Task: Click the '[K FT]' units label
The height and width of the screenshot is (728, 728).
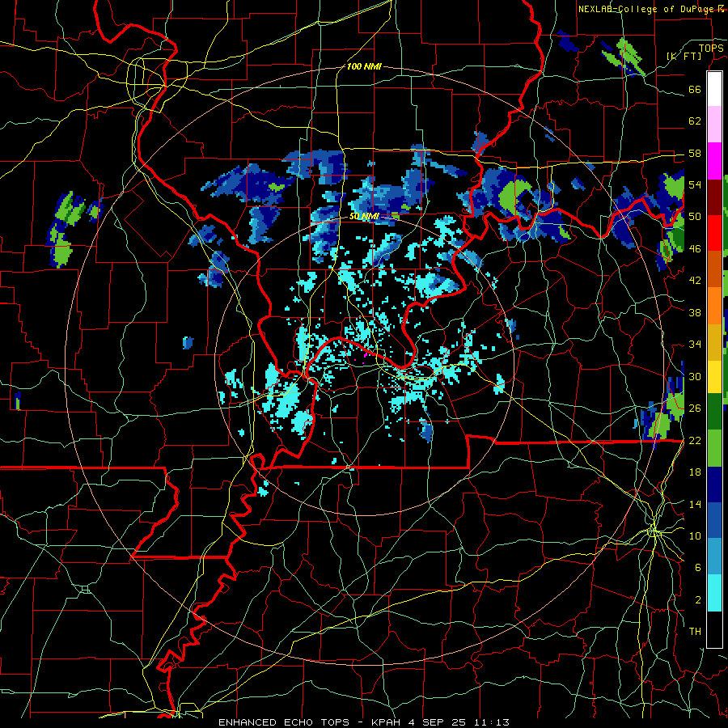Action: tap(684, 56)
